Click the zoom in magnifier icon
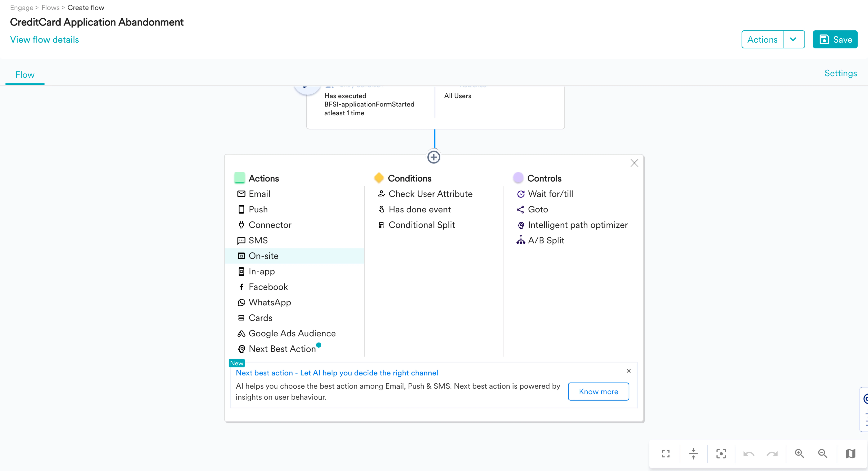The image size is (868, 471). [799, 453]
